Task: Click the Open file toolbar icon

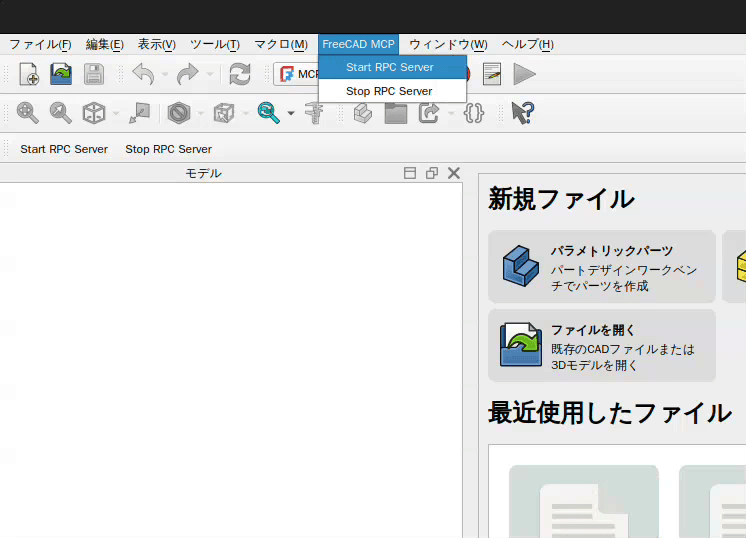Action: click(61, 74)
